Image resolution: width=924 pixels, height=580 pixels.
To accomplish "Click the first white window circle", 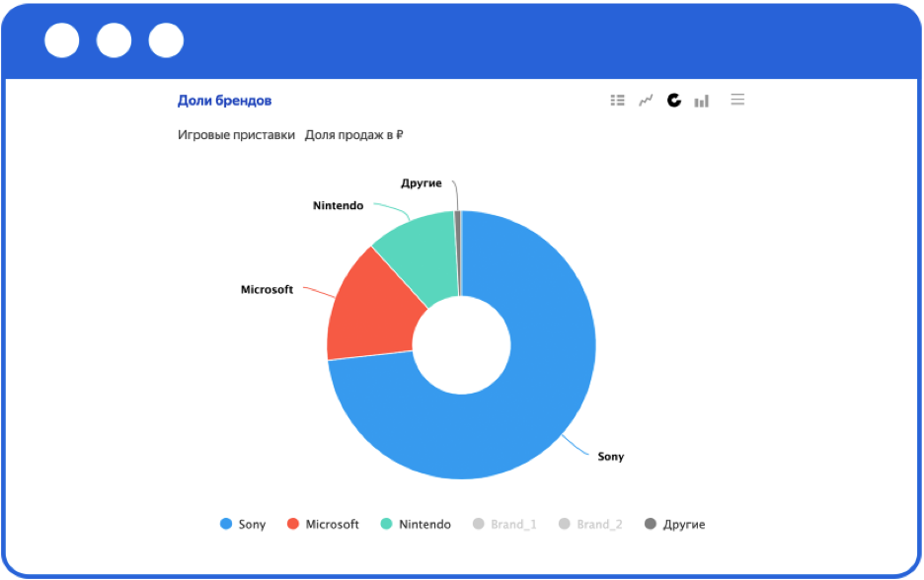I will pyautogui.click(x=62, y=40).
